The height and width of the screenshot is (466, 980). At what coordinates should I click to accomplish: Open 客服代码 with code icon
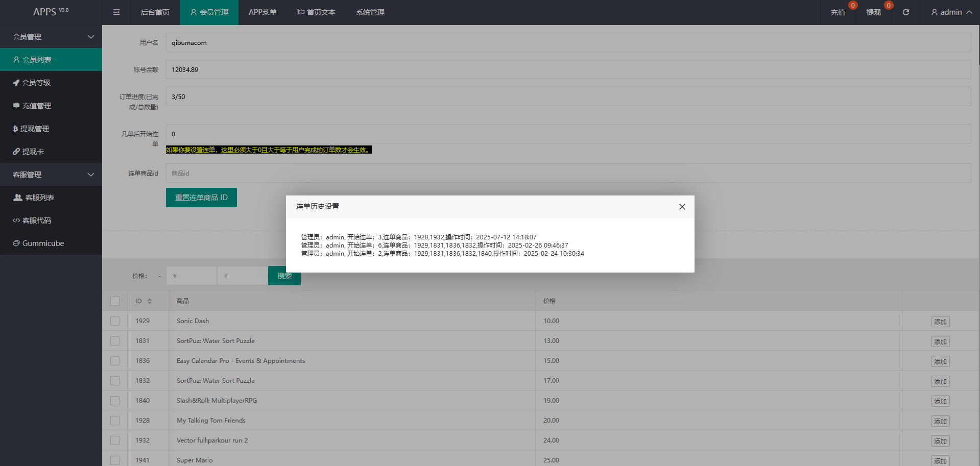click(x=36, y=220)
